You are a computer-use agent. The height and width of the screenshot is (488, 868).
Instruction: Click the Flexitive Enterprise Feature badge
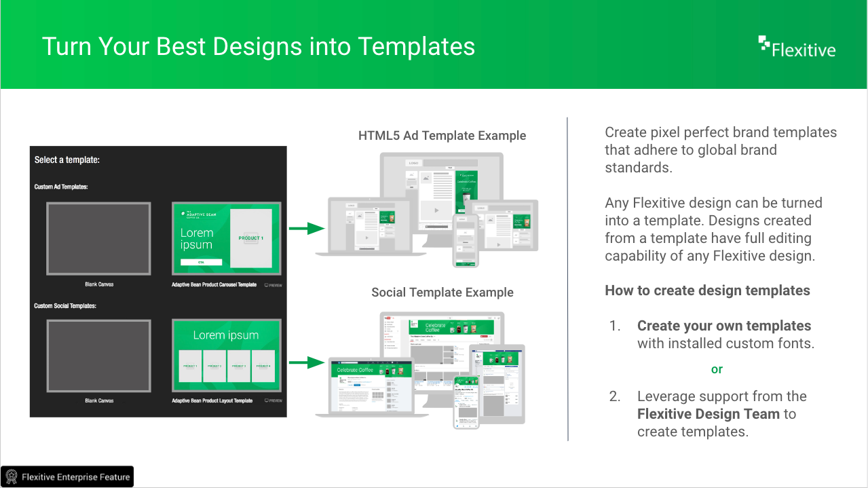point(67,476)
